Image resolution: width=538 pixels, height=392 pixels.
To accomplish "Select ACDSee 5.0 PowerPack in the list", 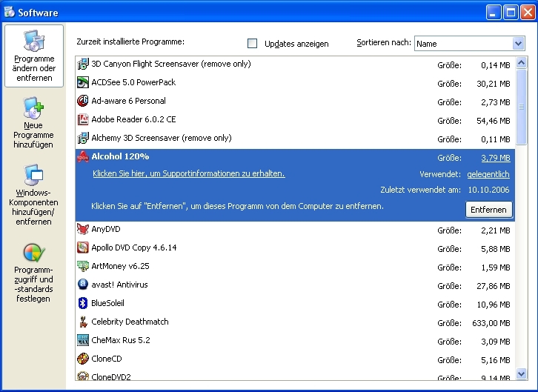I will [295, 83].
